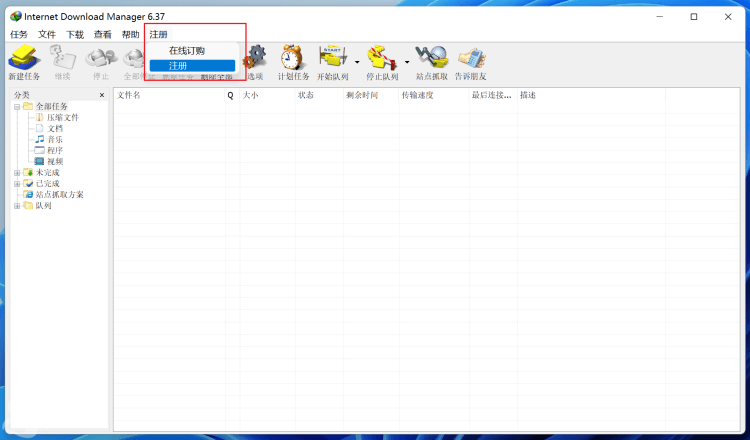
Task: Open the 任务 menu
Action: click(x=19, y=34)
